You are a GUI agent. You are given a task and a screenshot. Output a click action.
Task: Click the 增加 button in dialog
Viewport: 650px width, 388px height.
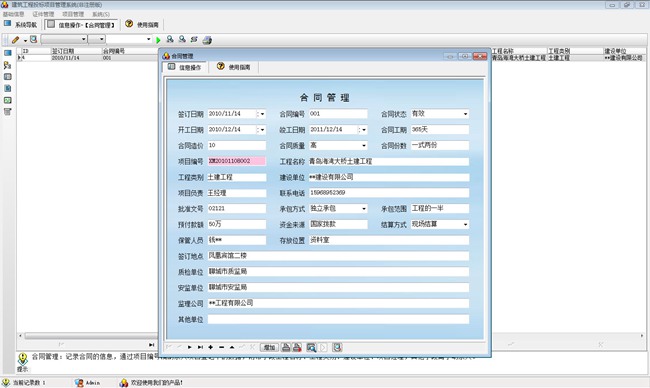click(269, 347)
